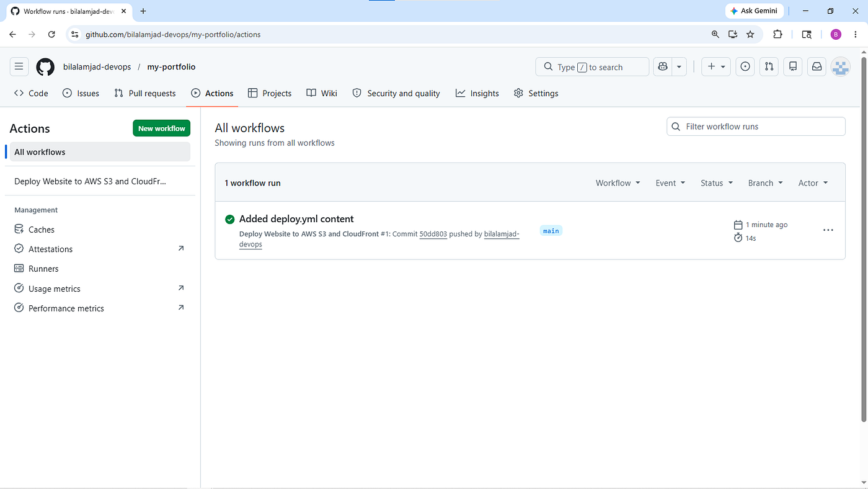Open the bilalamjad-devops owner link in breadcrumb
Image resolution: width=868 pixels, height=489 pixels.
97,67
